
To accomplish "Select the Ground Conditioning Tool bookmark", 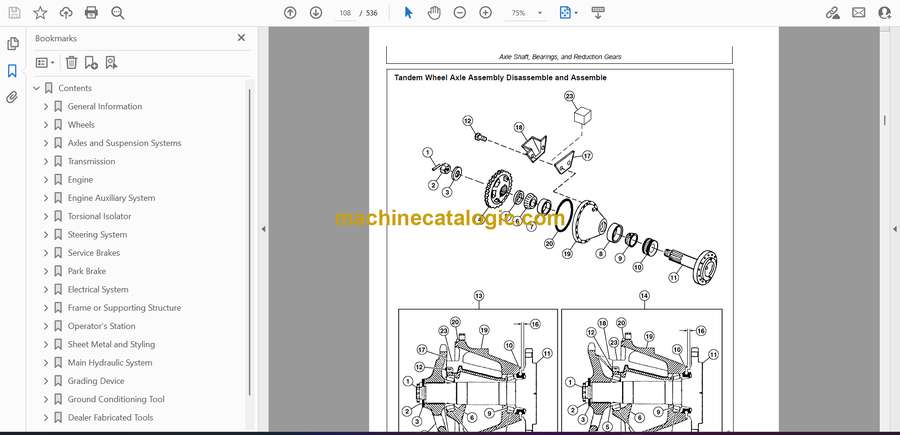I will 116,399.
